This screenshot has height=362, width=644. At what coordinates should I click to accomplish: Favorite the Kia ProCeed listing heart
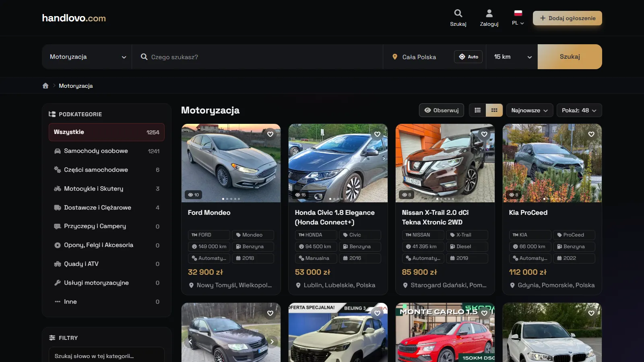(591, 134)
